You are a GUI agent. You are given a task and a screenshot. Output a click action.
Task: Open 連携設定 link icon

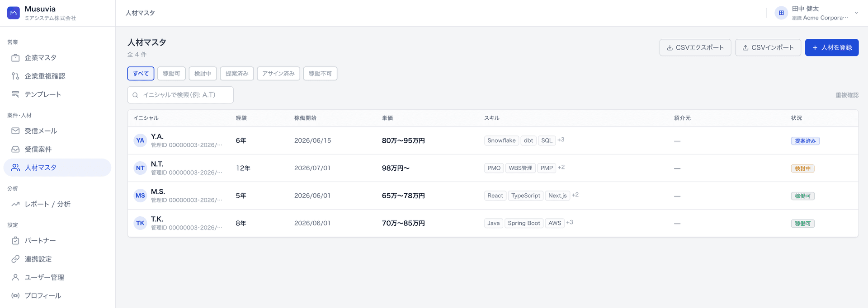(15, 259)
